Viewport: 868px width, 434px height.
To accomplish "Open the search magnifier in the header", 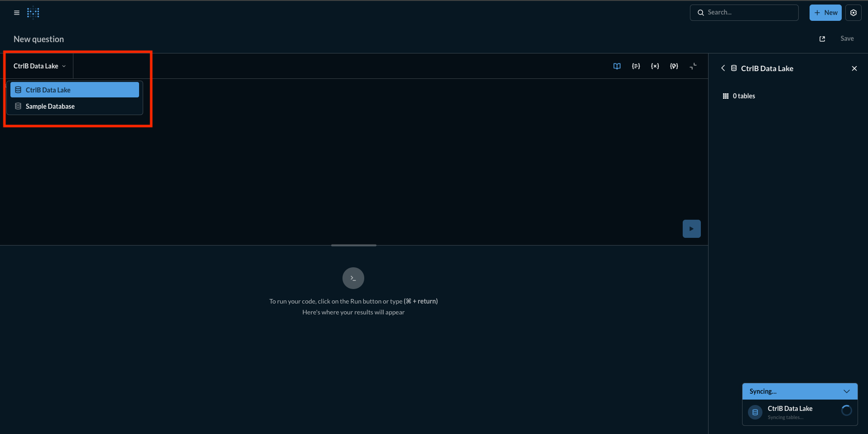I will pos(700,12).
